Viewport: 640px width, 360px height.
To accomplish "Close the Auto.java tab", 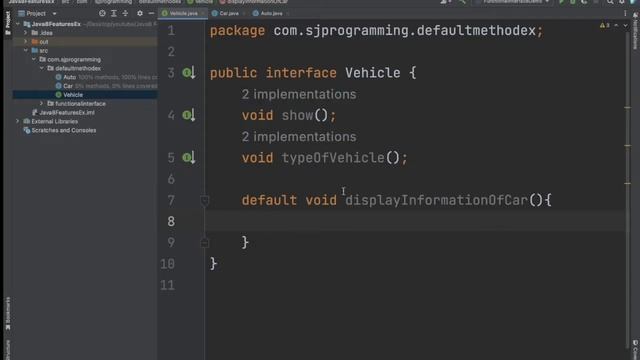I will [288, 13].
